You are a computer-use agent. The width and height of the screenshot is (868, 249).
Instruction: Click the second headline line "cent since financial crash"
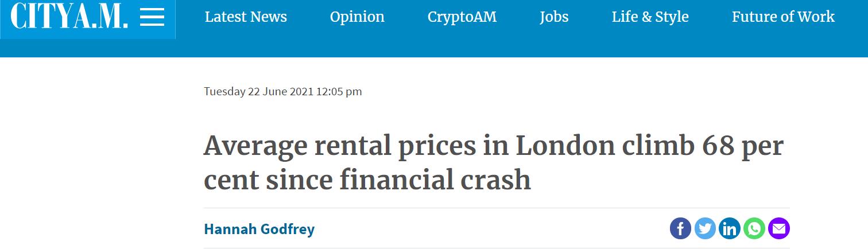click(367, 179)
